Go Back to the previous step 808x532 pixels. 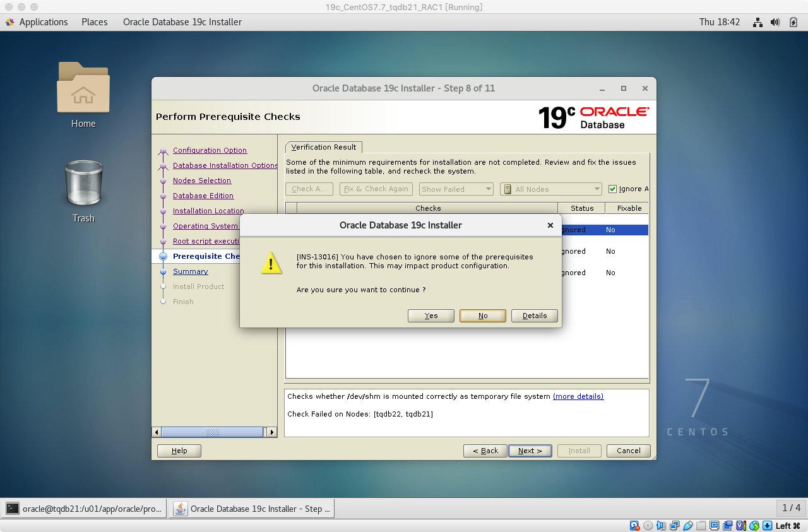click(x=485, y=451)
